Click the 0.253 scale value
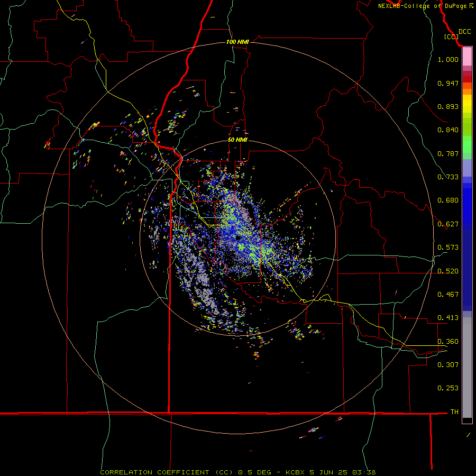 [448, 388]
